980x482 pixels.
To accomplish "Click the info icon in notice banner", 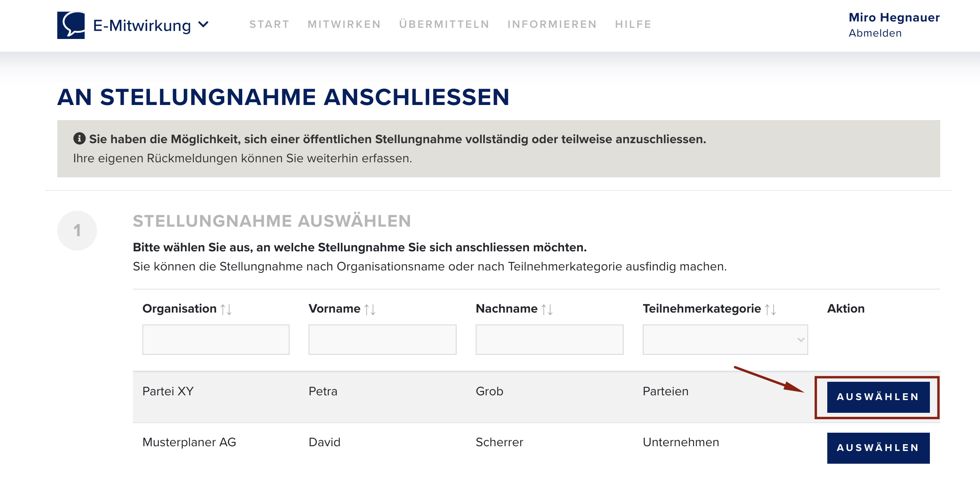I will [80, 138].
